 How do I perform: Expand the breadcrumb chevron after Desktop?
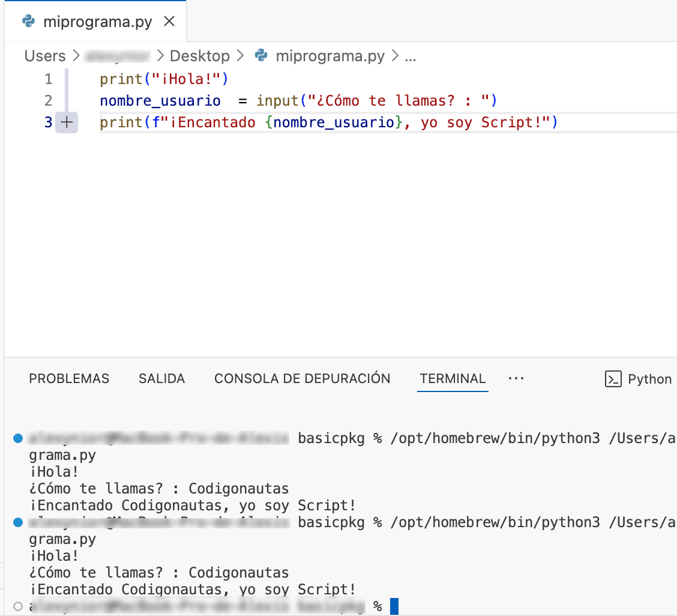tap(241, 55)
